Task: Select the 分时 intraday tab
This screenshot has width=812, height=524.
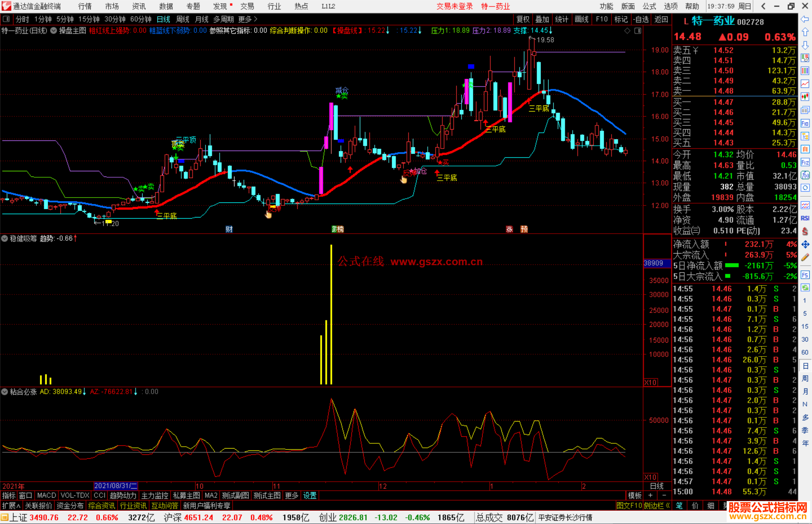Action: click(x=22, y=19)
